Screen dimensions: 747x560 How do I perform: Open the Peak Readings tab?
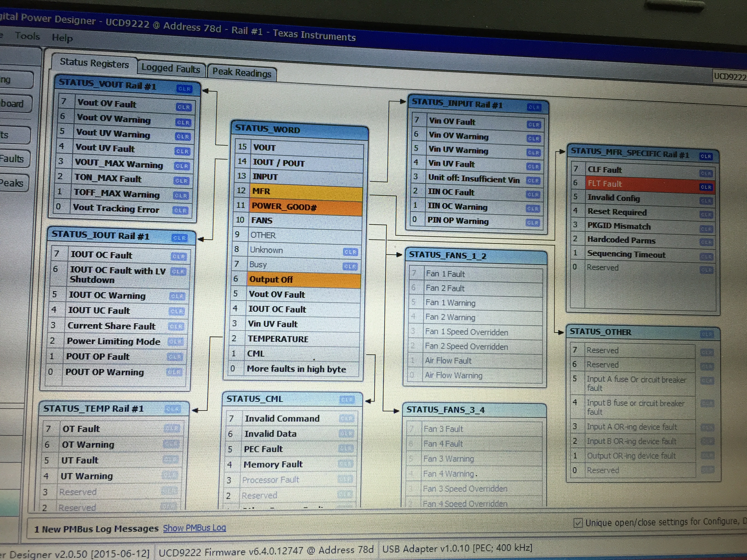(x=242, y=73)
